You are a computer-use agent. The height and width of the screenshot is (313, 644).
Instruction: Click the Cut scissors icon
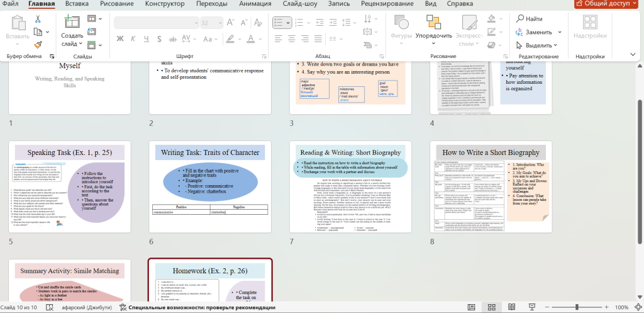pos(38,19)
